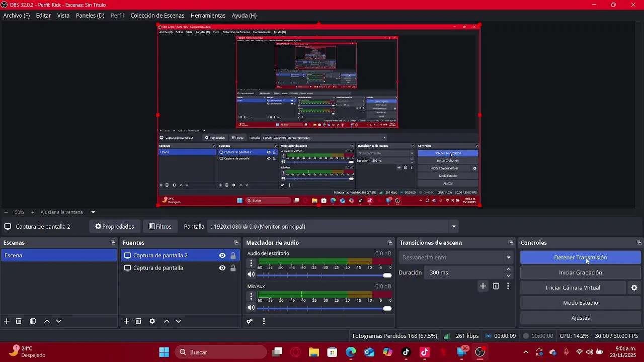Toggle lock on Captura de pantalla source
This screenshot has width=644, height=362.
pyautogui.click(x=233, y=268)
